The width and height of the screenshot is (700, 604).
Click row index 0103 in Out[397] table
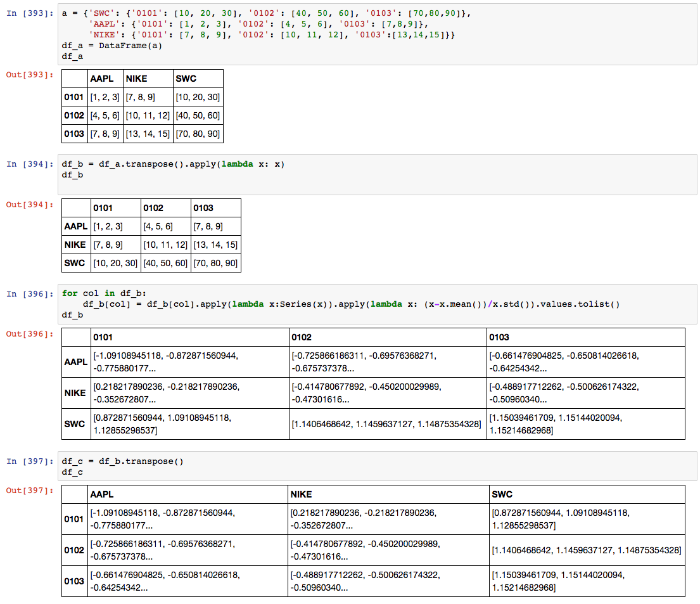74,581
